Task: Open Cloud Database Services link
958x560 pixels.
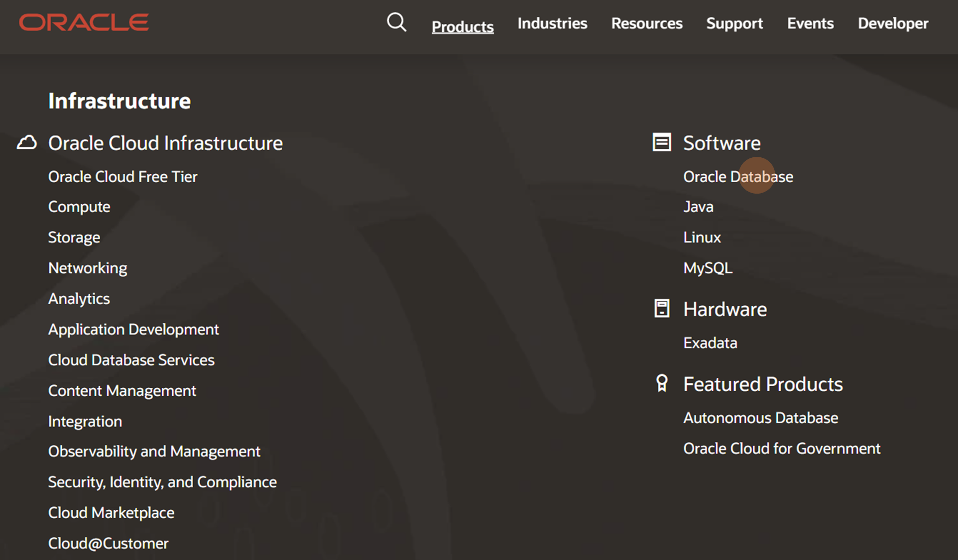Action: click(x=131, y=360)
